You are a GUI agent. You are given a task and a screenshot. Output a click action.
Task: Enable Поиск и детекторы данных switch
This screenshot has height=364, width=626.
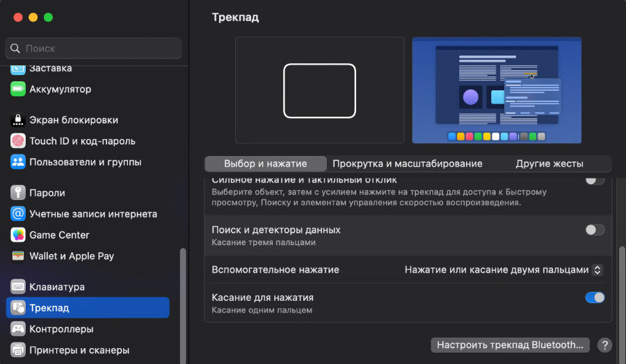(595, 230)
